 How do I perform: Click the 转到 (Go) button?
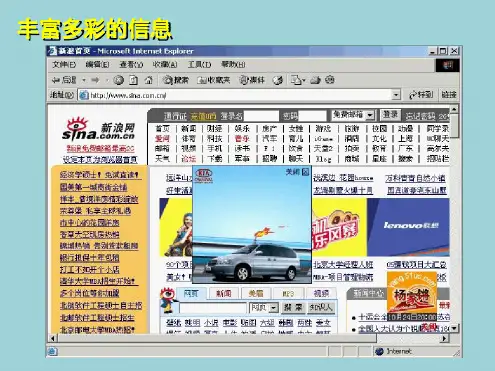click(421, 95)
